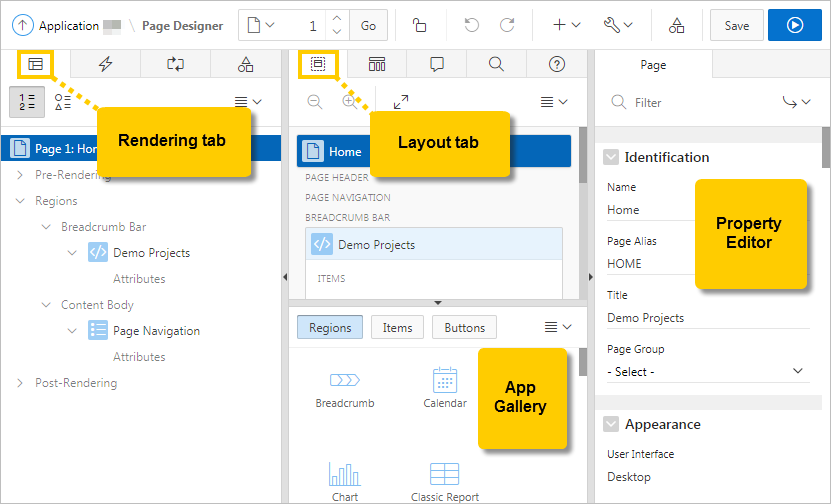The width and height of the screenshot is (831, 504).
Task: Click the layout expand/restore icon
Action: tap(401, 102)
